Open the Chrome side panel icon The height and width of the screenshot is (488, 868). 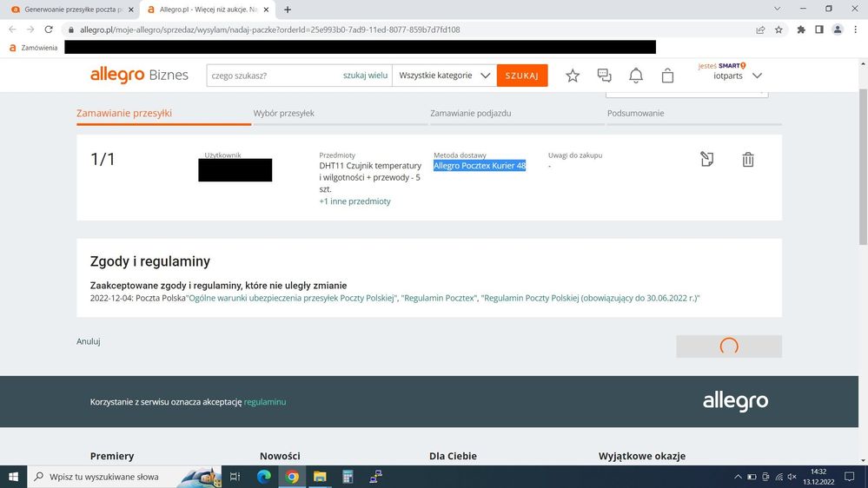click(819, 30)
